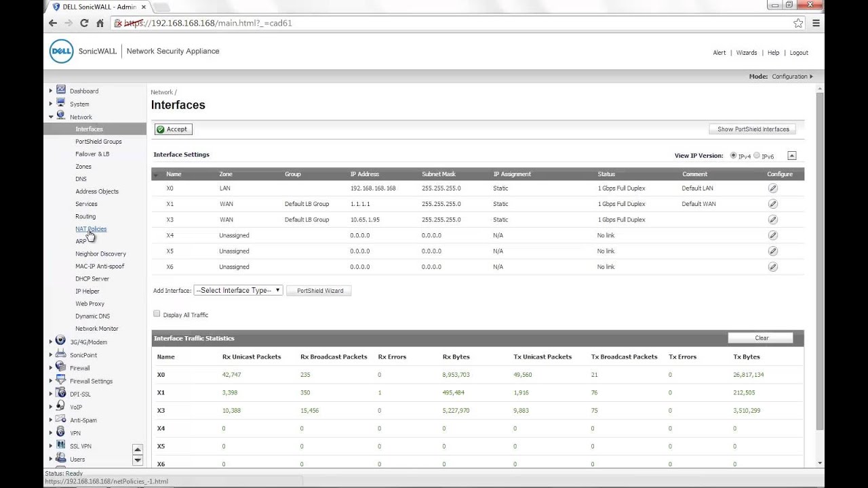Edit X5 interface via pencil icon

coord(772,251)
